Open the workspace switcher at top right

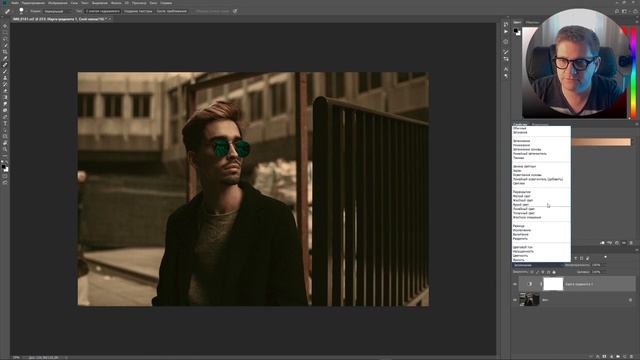pyautogui.click(x=624, y=11)
